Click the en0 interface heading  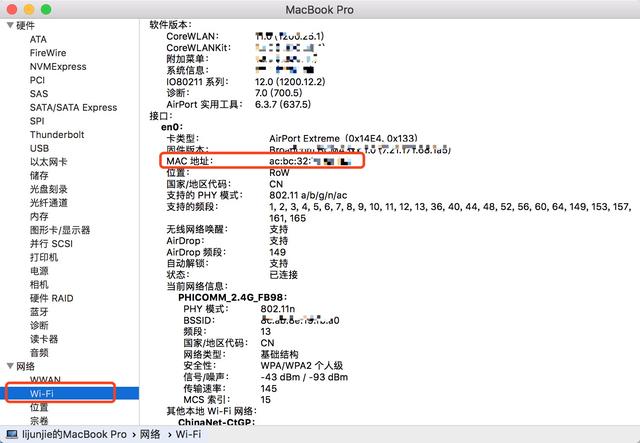coord(172,127)
